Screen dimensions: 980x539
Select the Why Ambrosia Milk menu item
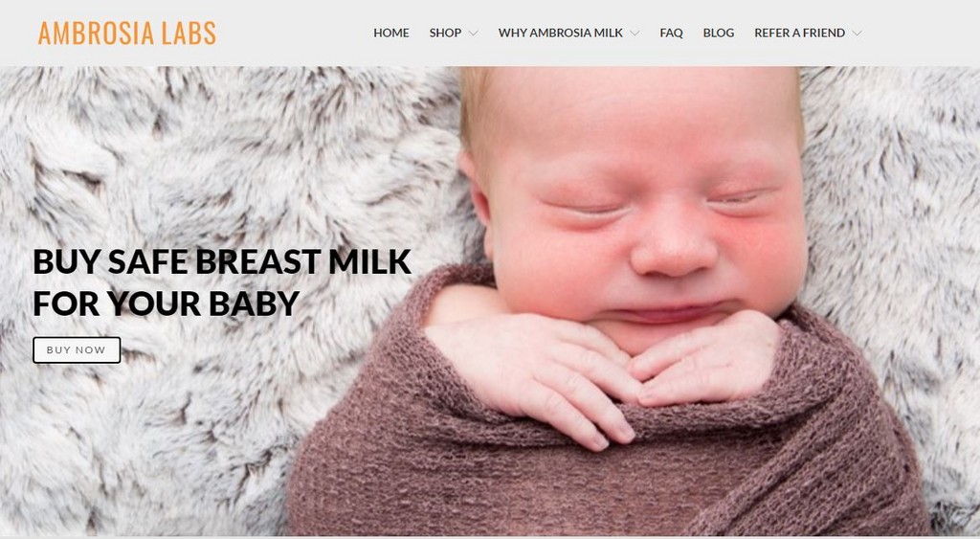point(560,34)
